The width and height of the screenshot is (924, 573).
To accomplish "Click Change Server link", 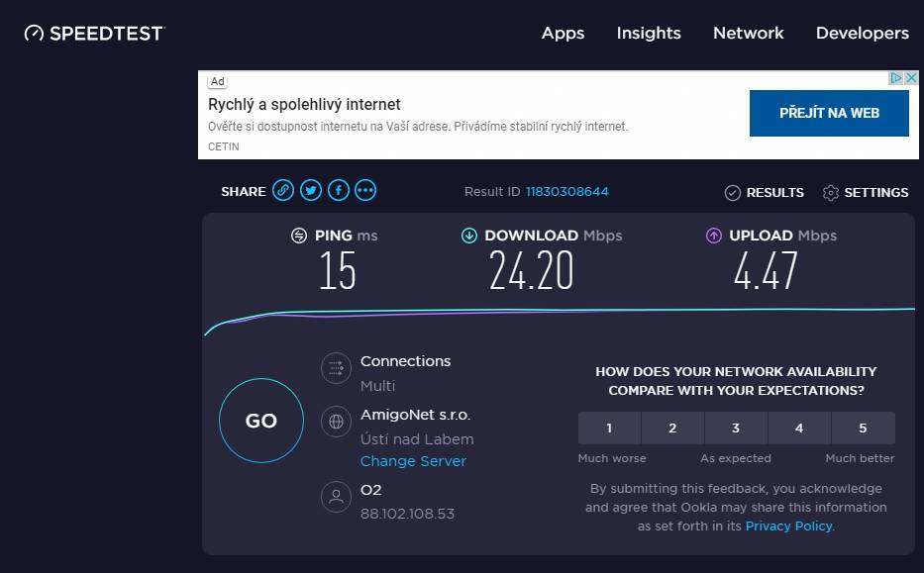I will pyautogui.click(x=413, y=461).
